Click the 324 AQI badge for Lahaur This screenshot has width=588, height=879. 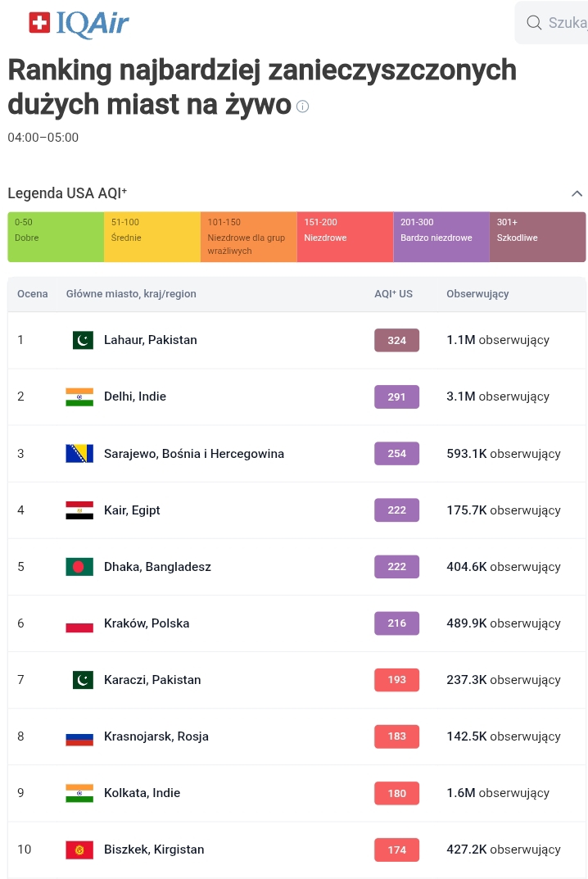396,340
